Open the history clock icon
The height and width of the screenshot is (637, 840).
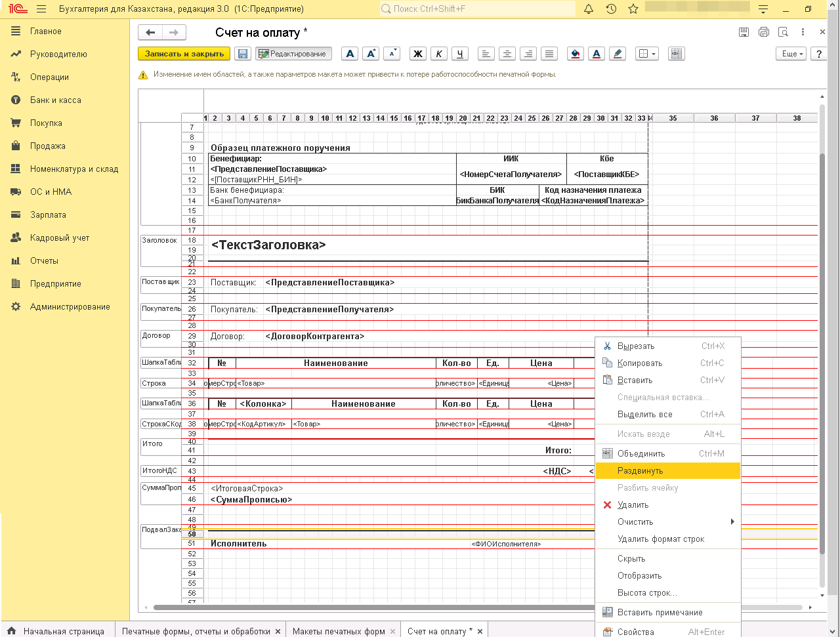(611, 9)
